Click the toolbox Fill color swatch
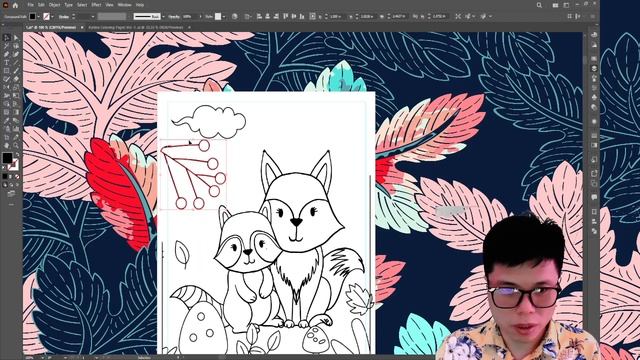Viewport: 640px width, 360px height. point(7,158)
